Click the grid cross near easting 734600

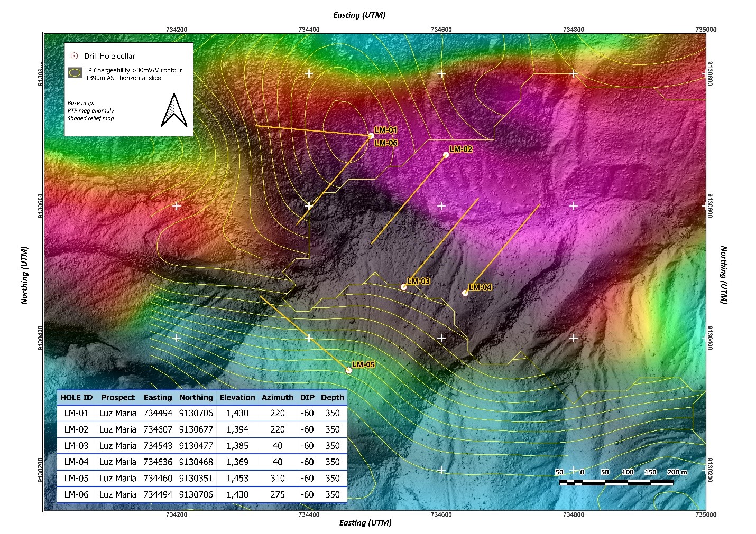click(x=441, y=205)
